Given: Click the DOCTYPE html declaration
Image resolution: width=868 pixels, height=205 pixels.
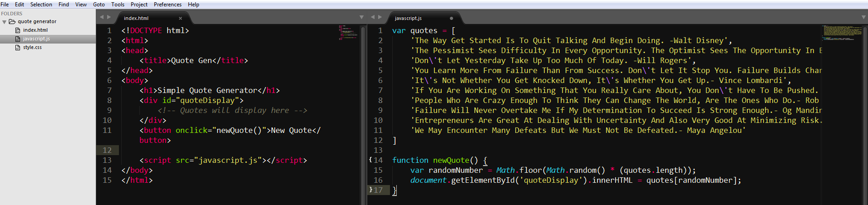Looking at the screenshot, I should coord(155,30).
